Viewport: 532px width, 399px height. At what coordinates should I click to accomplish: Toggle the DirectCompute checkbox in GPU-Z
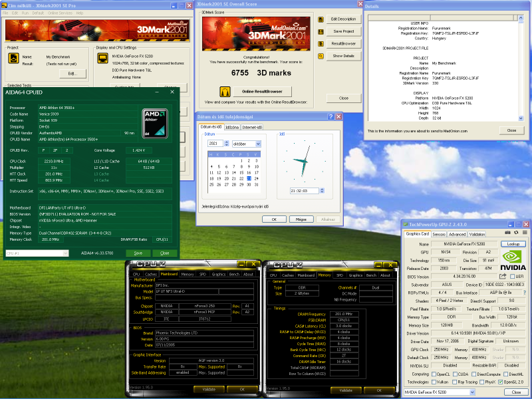pos(474,374)
